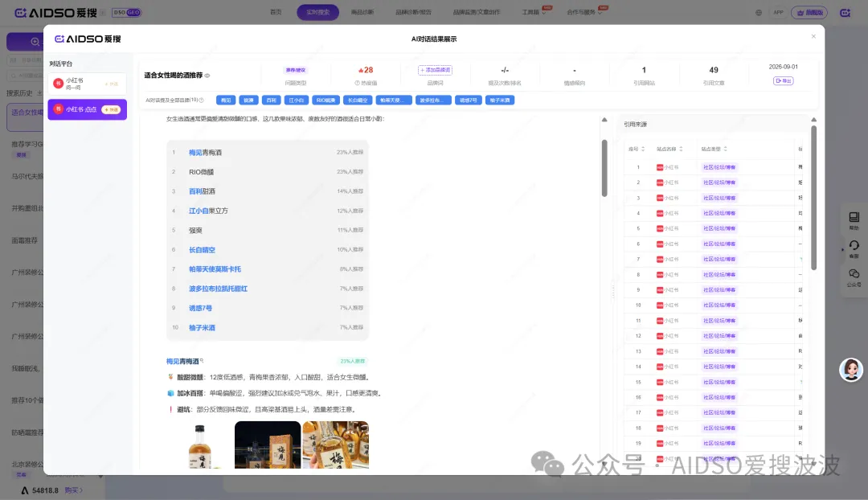This screenshot has height=500, width=868.
Task: Click the help icon beside AI对话提及全部品牌(10)
Action: 202,100
